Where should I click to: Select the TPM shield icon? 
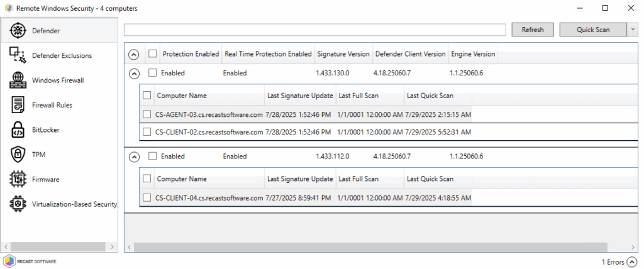coord(18,155)
